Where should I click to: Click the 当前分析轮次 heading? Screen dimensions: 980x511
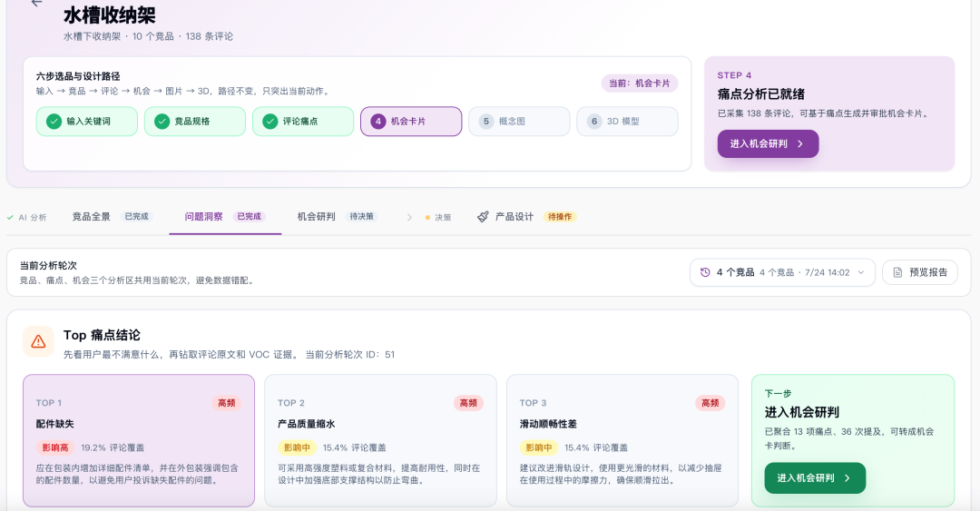click(48, 265)
